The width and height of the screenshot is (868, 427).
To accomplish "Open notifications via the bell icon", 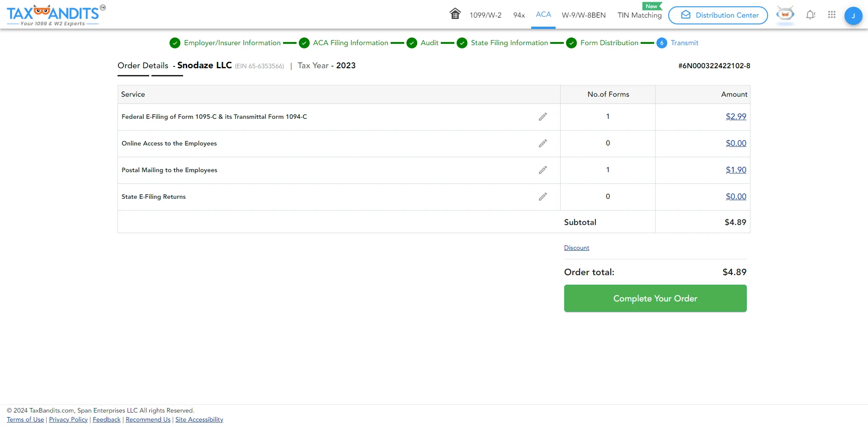I will click(810, 14).
